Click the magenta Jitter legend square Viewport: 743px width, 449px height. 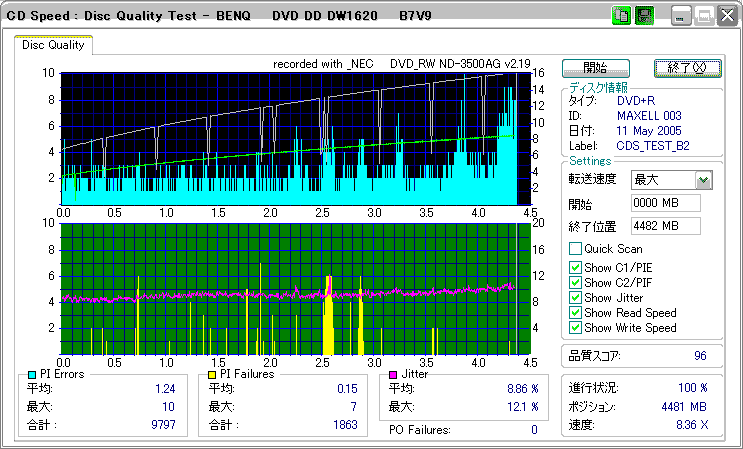pos(393,374)
